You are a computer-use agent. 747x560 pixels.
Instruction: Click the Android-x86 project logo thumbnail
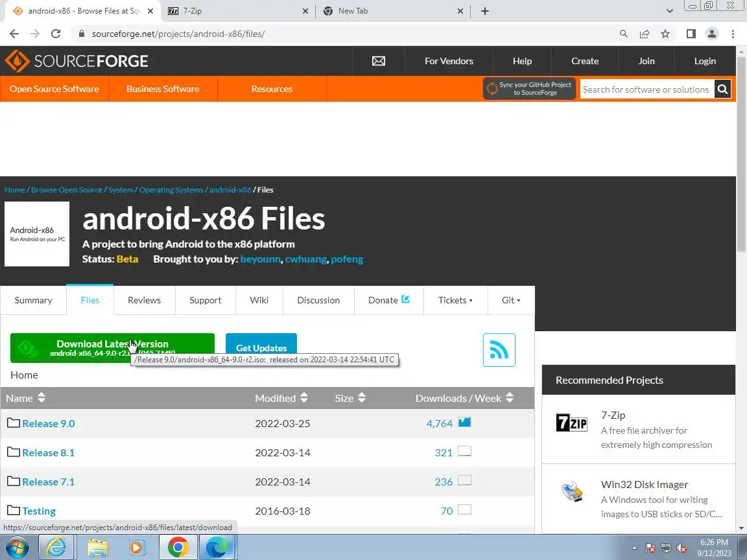coord(37,234)
